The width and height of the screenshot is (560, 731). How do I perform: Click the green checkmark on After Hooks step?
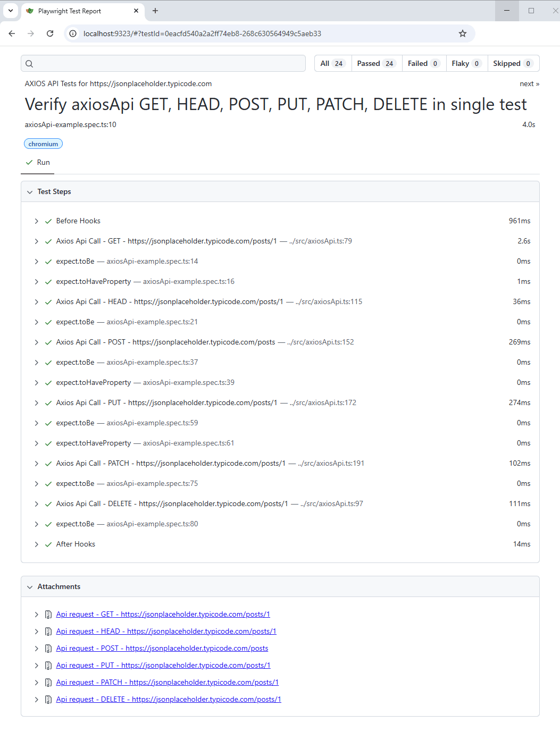coord(48,544)
